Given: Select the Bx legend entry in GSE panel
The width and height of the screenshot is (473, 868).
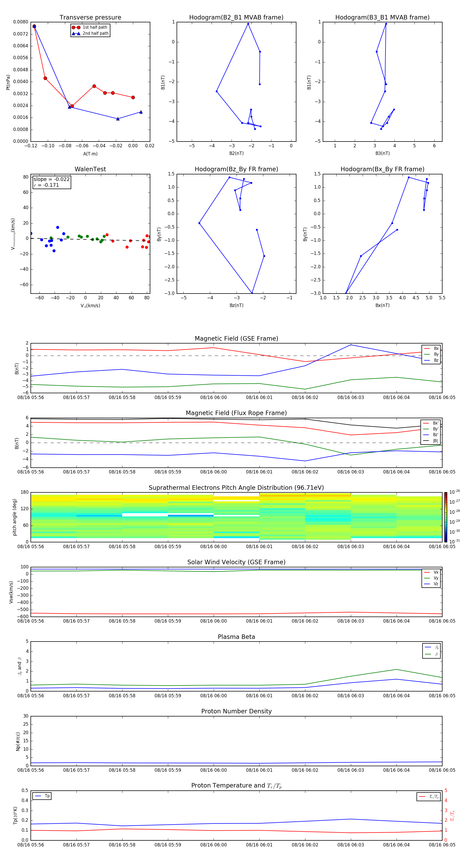Looking at the screenshot, I should pos(431,349).
